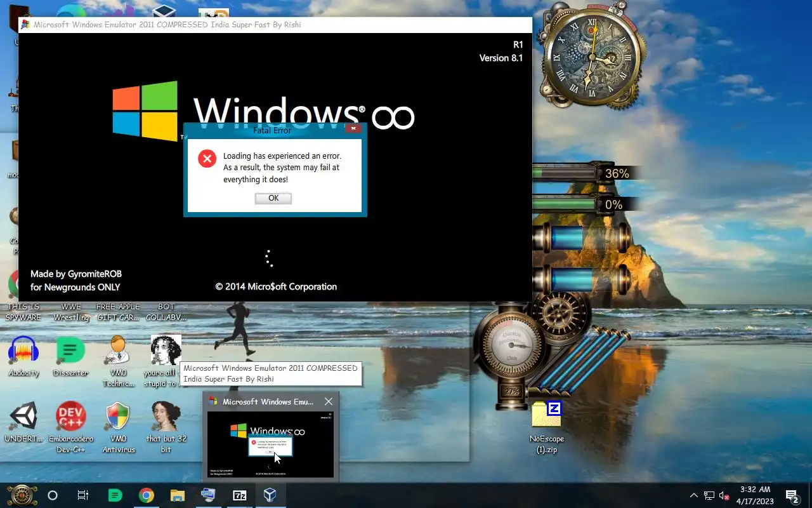Click the steampunk analog clock gadget
Viewport: 812px width, 508px height.
(x=593, y=57)
